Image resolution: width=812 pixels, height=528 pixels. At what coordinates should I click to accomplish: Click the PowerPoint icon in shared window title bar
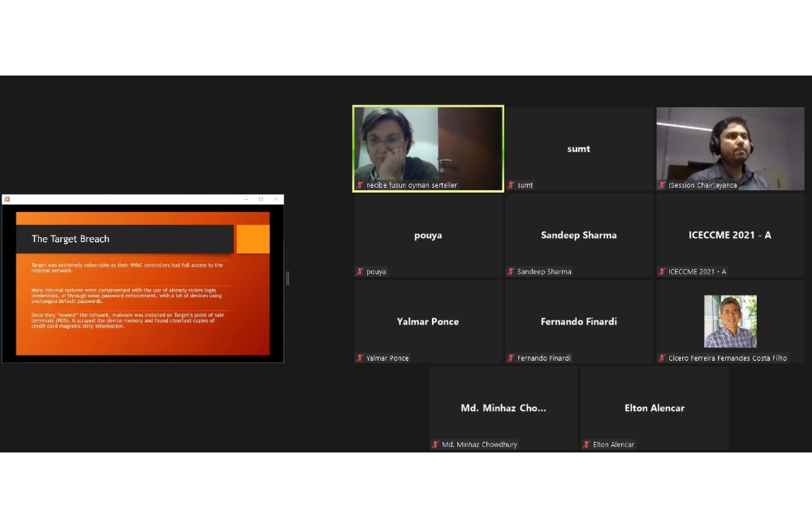(7, 199)
